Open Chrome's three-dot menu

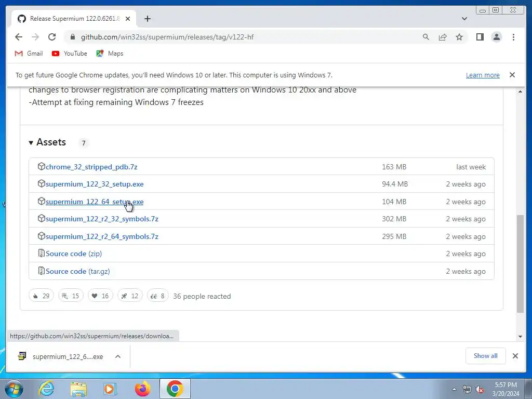point(513,37)
